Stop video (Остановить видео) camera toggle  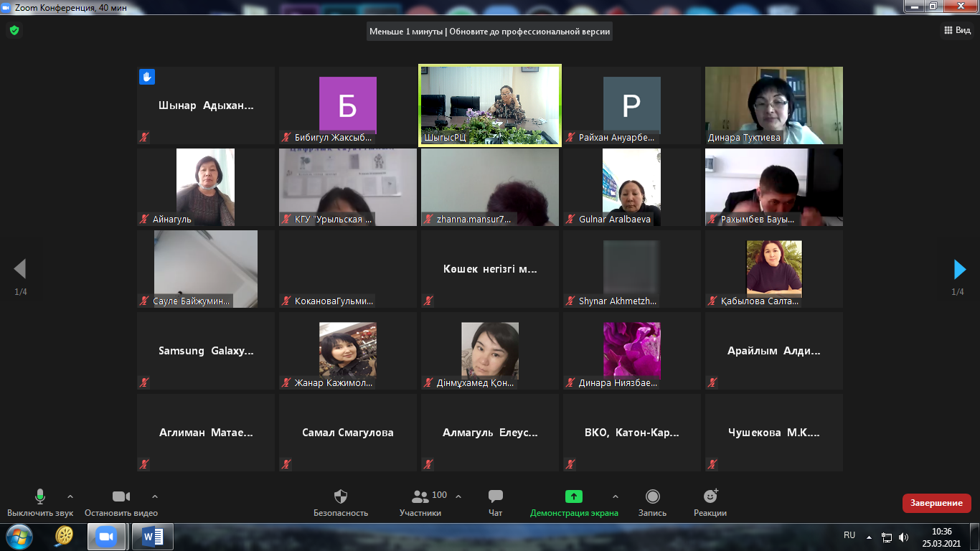click(121, 497)
